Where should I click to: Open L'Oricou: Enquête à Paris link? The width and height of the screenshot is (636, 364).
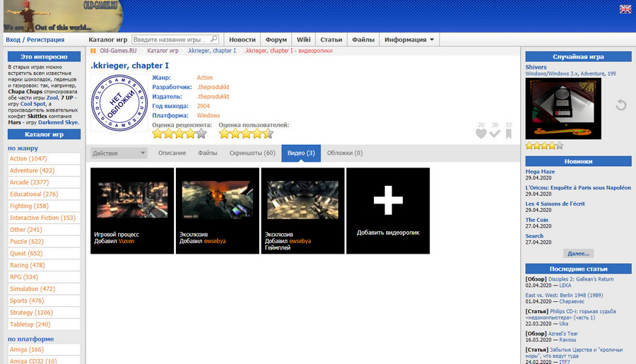coord(578,187)
